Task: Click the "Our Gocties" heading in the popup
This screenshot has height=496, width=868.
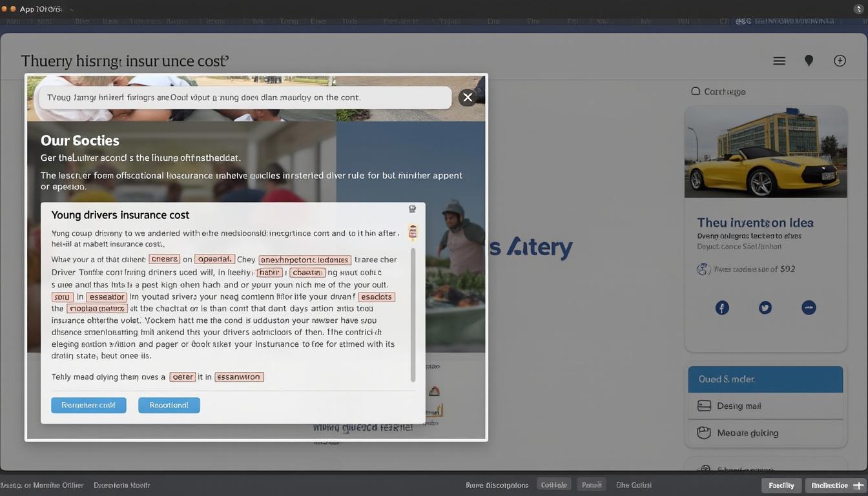Action: click(x=80, y=140)
